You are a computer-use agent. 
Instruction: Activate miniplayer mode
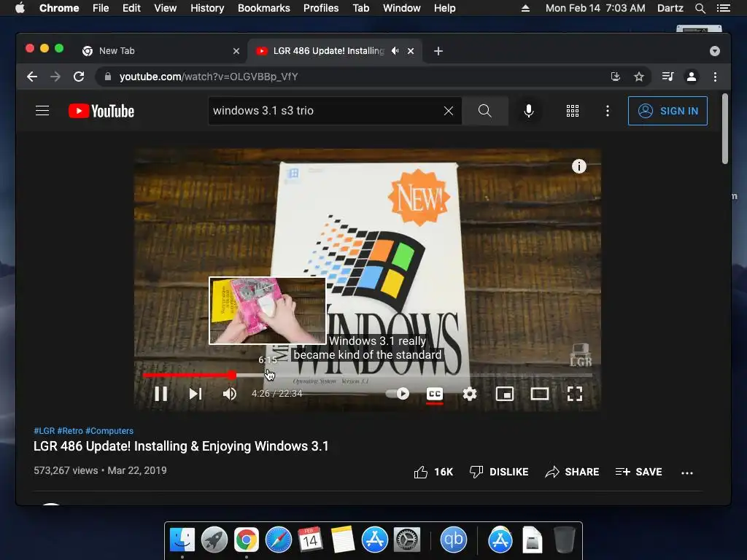pyautogui.click(x=505, y=394)
